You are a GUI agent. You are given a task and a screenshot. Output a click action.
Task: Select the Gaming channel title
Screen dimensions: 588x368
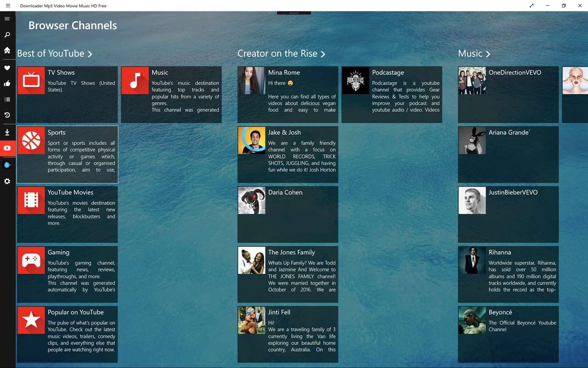tap(59, 253)
